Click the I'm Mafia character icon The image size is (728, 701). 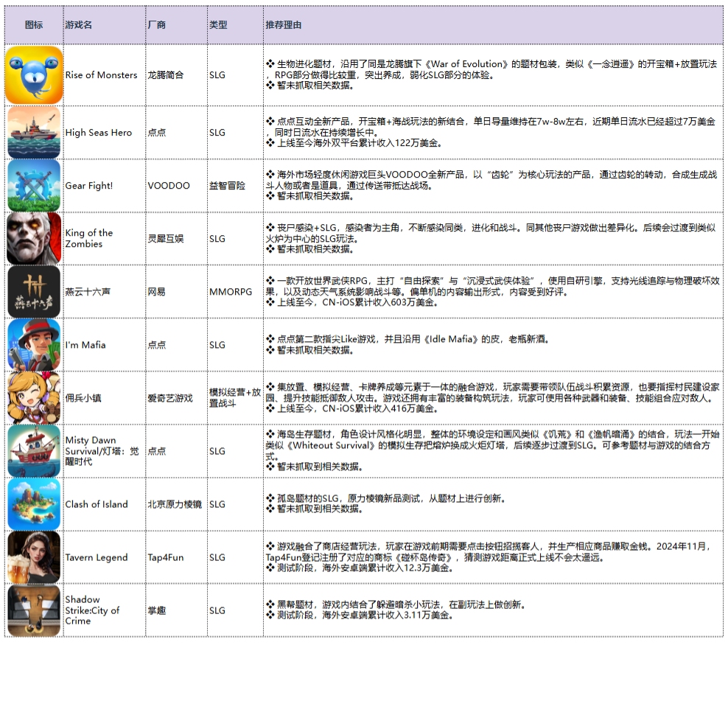click(x=34, y=345)
